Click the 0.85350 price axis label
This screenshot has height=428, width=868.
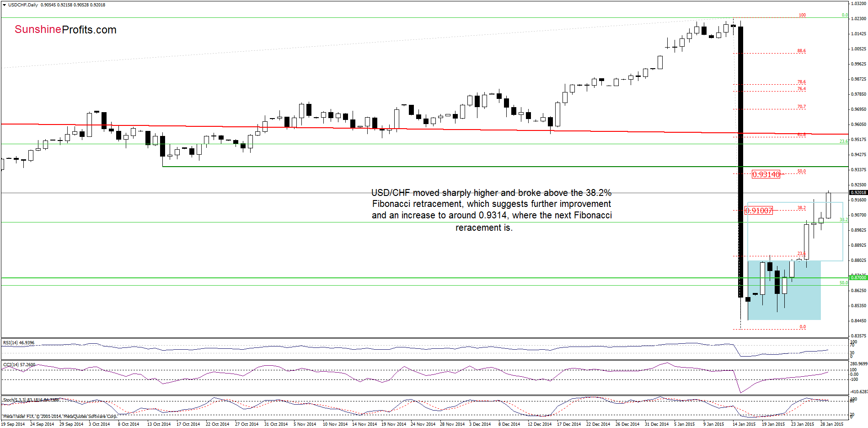tap(858, 305)
